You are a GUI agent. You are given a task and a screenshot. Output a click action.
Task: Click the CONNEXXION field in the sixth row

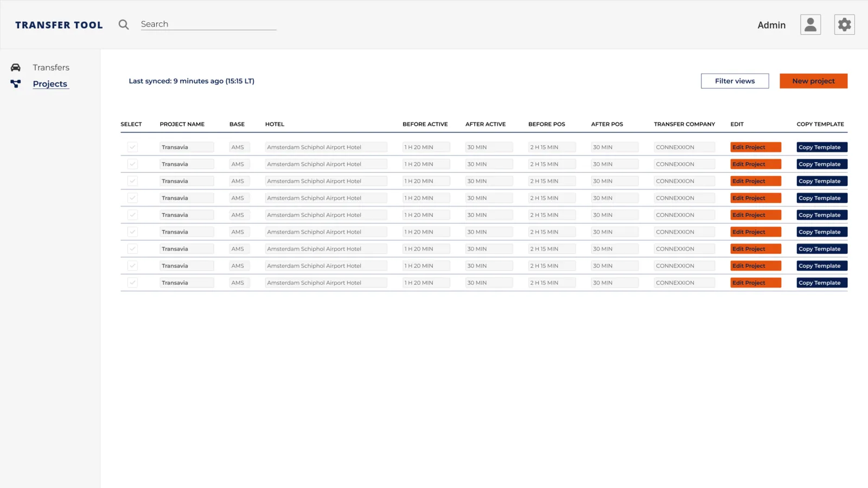[x=684, y=232]
